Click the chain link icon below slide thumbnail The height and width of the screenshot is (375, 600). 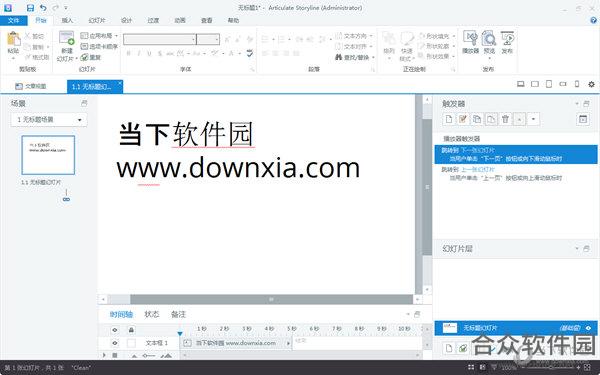[x=66, y=199]
